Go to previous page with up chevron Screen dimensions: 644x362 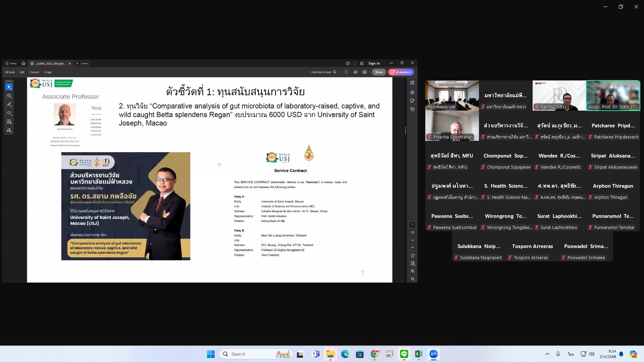click(413, 240)
